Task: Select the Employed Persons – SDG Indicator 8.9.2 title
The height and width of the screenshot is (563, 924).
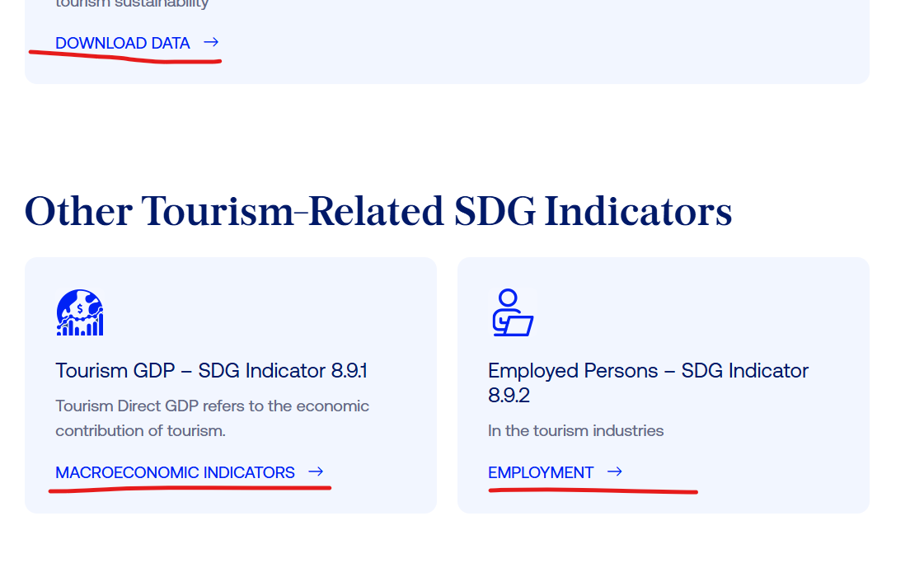Action: coord(648,382)
